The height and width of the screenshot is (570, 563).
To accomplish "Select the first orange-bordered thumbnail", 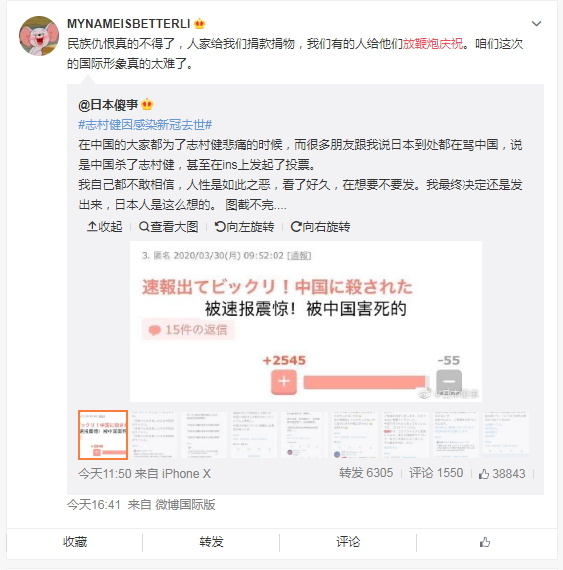I will 103,435.
